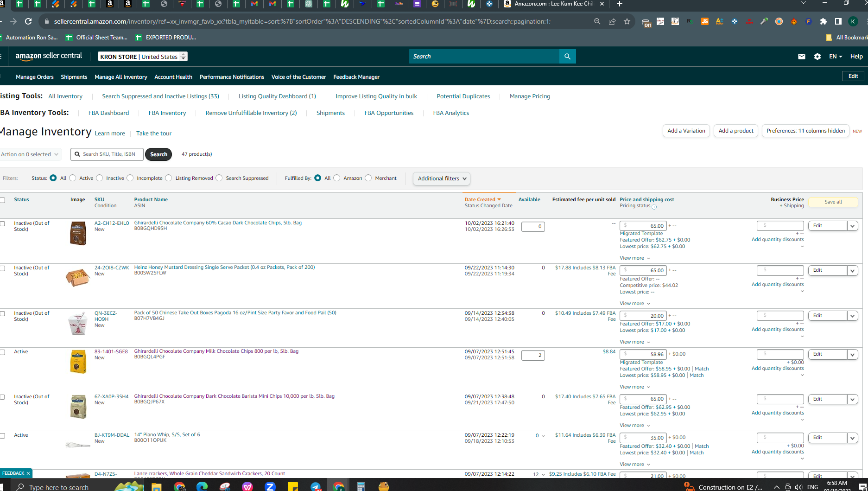Click the magnifier search button in header

567,56
